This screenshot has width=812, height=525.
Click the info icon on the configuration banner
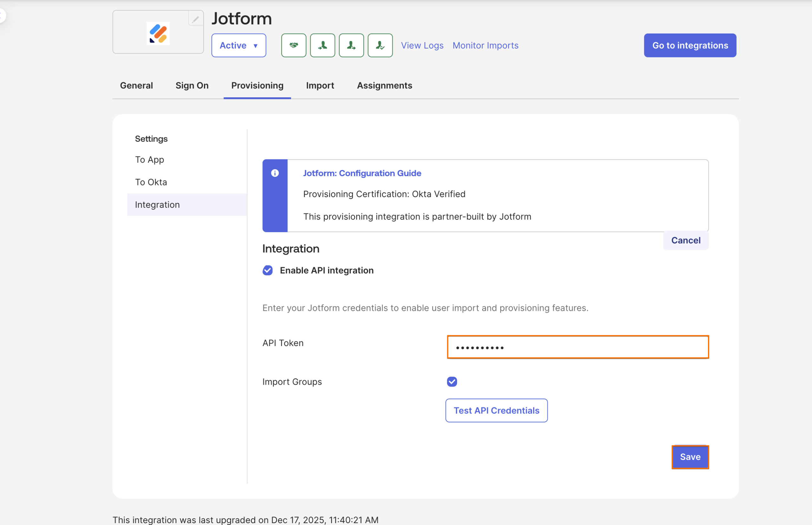[x=275, y=173]
